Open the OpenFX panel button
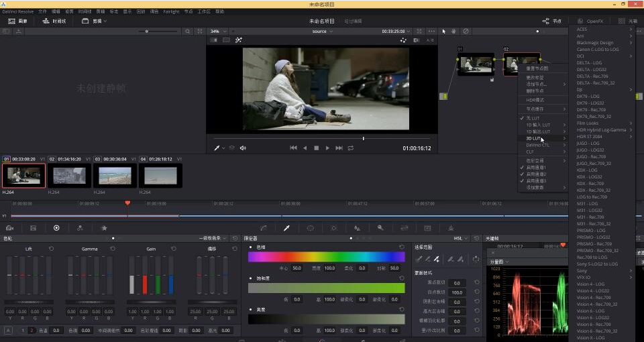The image size is (644, 342). (590, 21)
